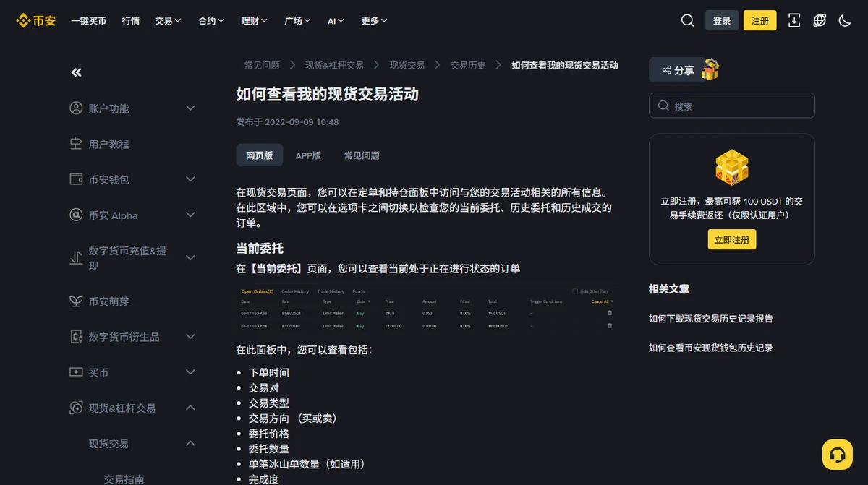868x485 pixels.
Task: Click the 登录 button
Action: (x=722, y=20)
